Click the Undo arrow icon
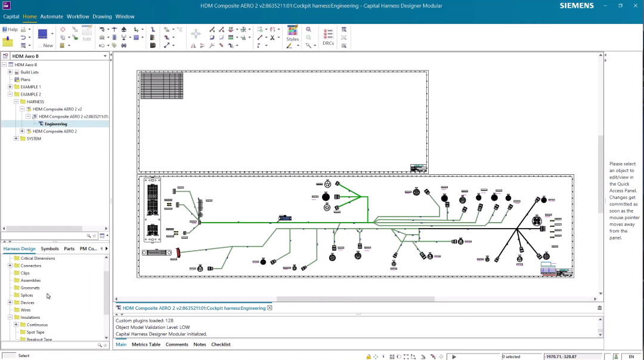 pyautogui.click(x=23, y=38)
